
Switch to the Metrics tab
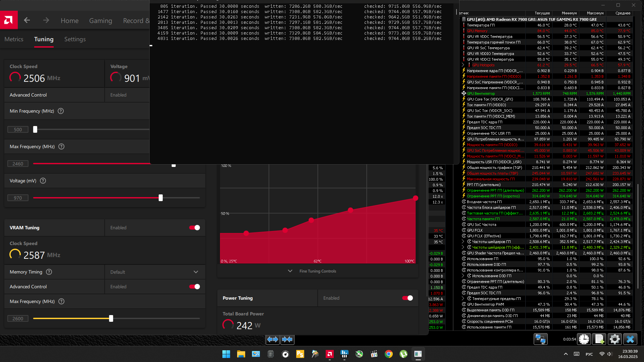tap(14, 39)
